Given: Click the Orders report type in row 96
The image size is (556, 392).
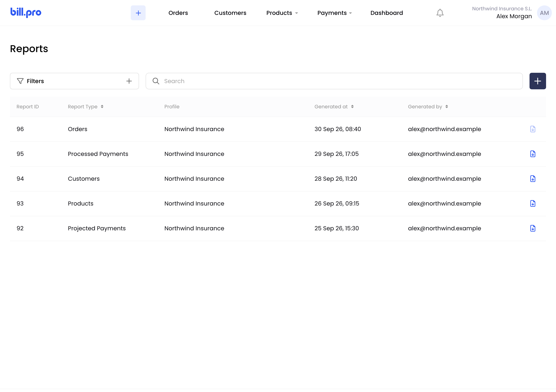Looking at the screenshot, I should tap(78, 129).
